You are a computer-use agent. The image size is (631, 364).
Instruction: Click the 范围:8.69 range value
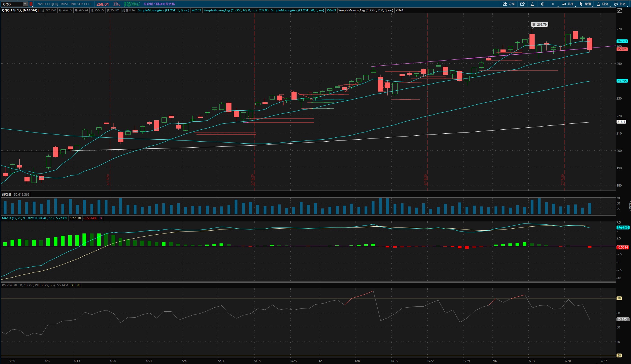click(129, 10)
